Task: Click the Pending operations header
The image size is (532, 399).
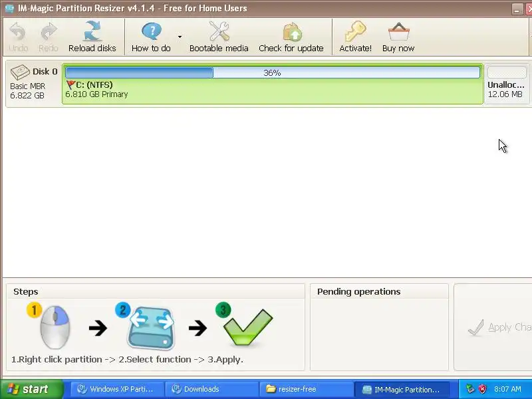Action: click(359, 292)
